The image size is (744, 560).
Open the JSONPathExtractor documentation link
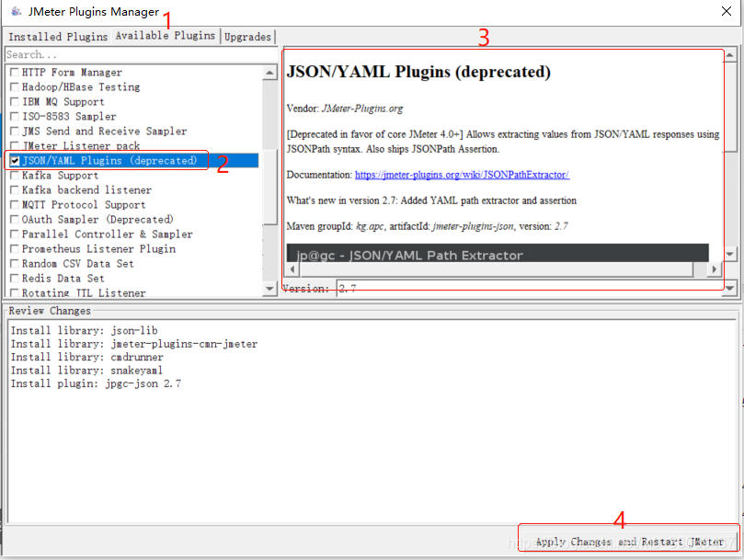pos(462,175)
